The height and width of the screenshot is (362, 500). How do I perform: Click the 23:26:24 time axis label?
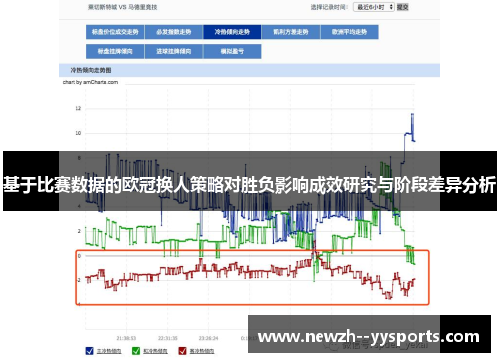208,338
